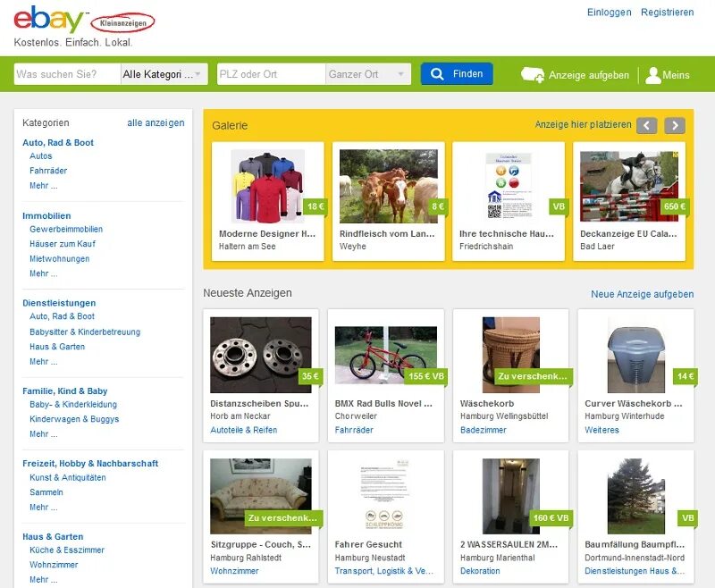
Task: Select Fahrräder subcategory in sidebar
Action: (x=48, y=171)
